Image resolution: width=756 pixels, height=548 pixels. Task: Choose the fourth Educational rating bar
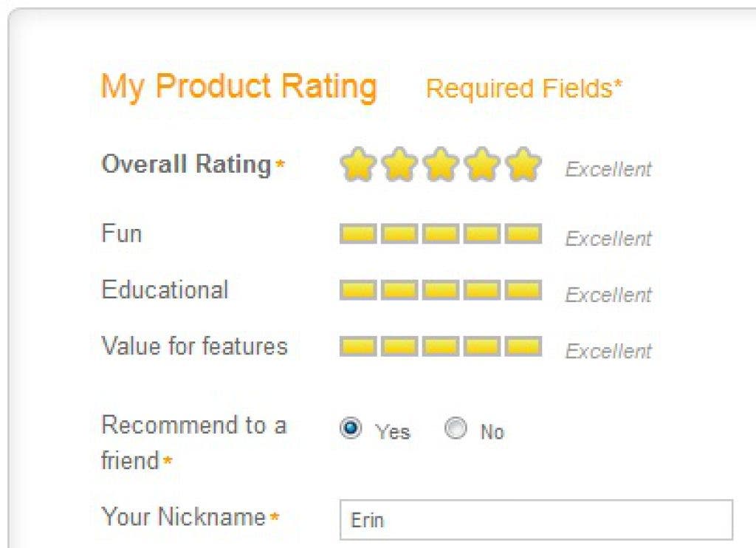point(482,290)
